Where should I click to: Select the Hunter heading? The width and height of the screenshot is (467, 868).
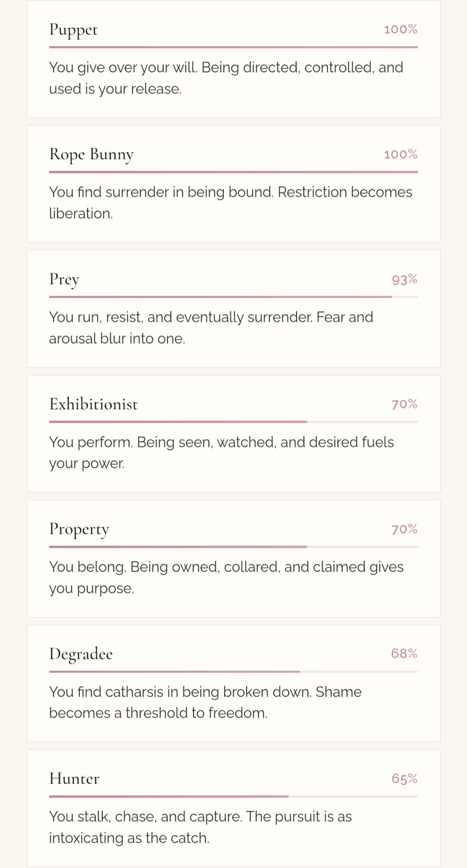coord(74,779)
